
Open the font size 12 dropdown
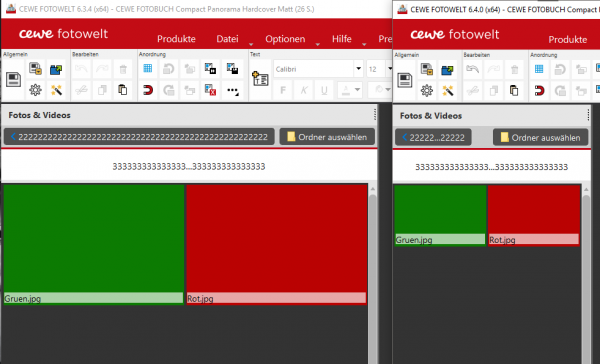[x=389, y=69]
